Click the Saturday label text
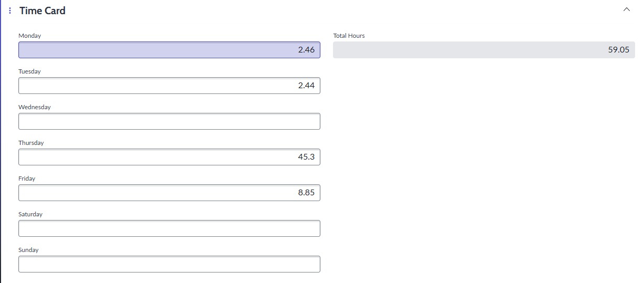The image size is (644, 283). click(x=30, y=214)
